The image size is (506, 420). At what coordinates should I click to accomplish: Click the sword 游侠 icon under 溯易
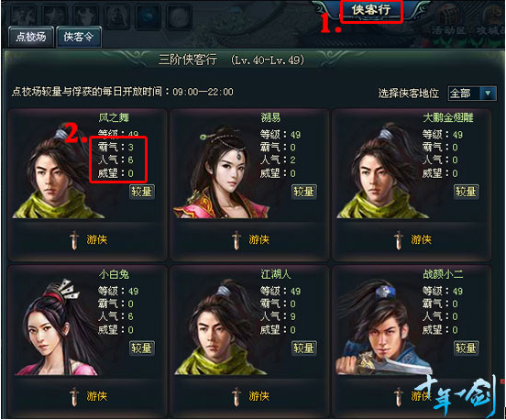coord(236,240)
